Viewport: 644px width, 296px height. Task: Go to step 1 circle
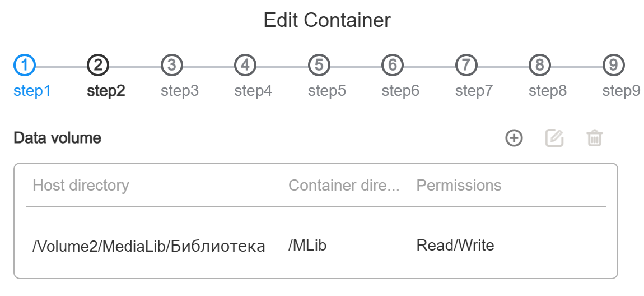tap(25, 66)
